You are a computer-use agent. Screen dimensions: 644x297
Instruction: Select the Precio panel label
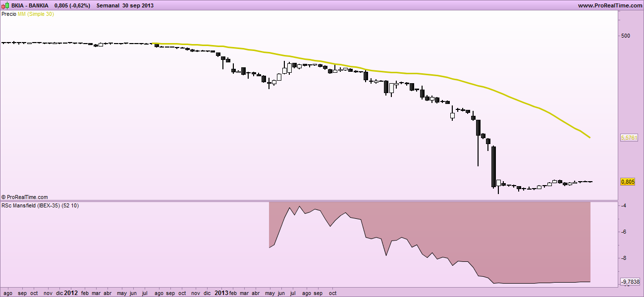pos(9,14)
